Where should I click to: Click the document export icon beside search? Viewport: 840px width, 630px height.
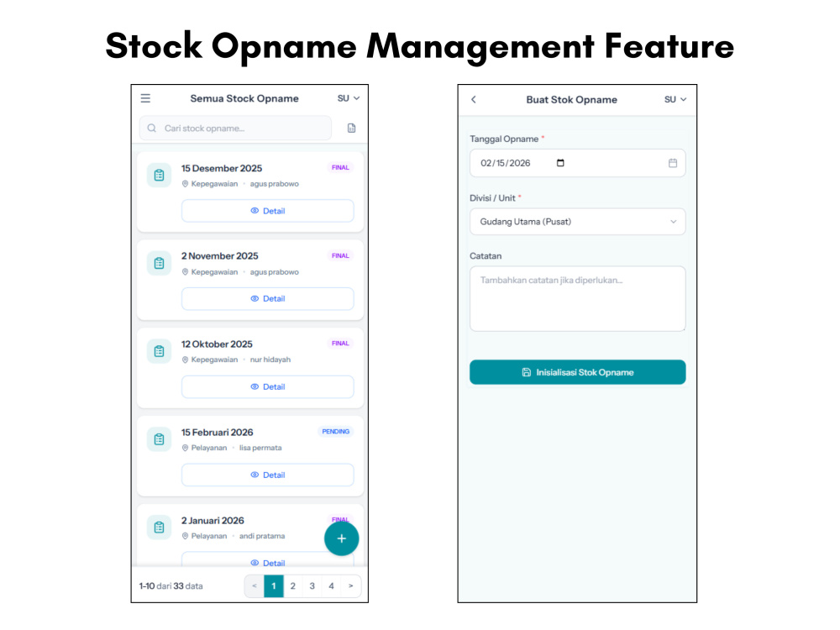coord(351,128)
